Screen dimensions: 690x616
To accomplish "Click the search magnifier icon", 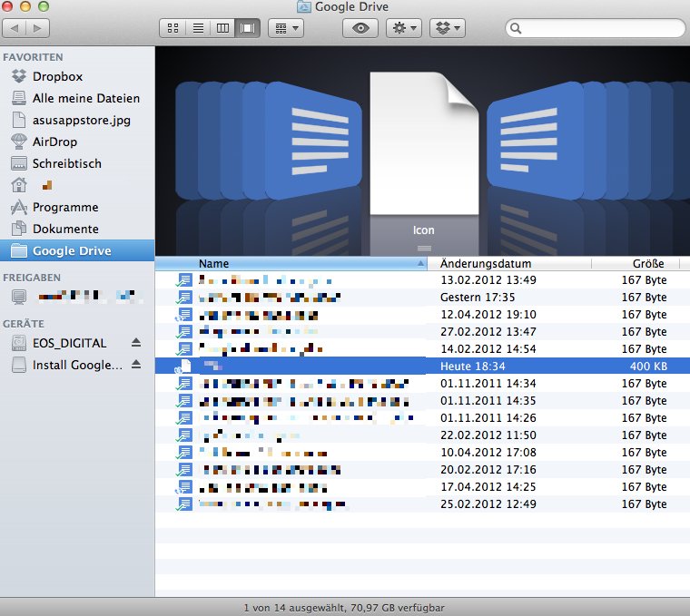I will click(516, 29).
